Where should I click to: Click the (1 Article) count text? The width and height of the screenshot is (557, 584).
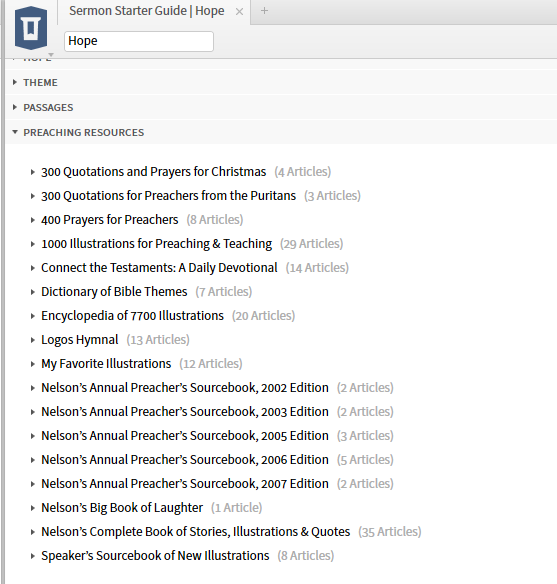236,508
